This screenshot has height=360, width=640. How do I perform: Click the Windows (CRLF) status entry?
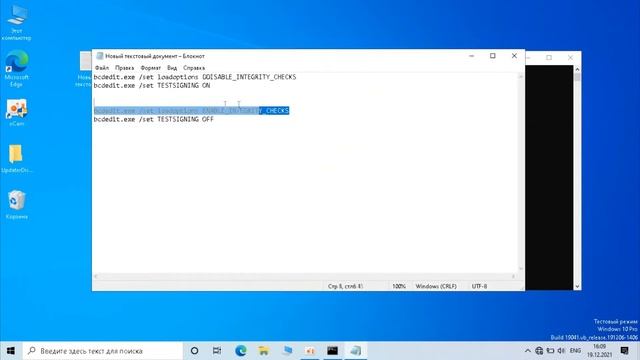436,286
